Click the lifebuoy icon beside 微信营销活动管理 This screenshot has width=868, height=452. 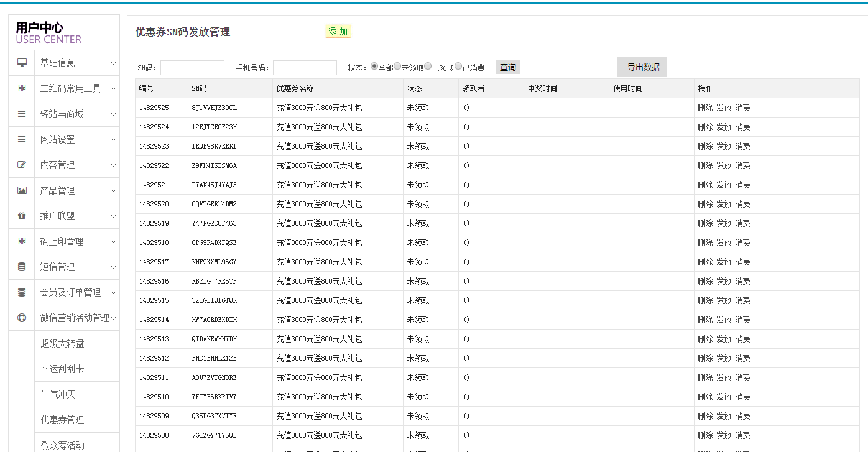click(x=22, y=318)
